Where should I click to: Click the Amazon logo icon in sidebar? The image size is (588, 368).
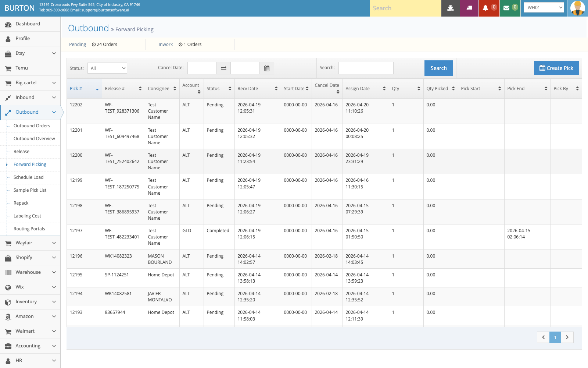pyautogui.click(x=8, y=316)
